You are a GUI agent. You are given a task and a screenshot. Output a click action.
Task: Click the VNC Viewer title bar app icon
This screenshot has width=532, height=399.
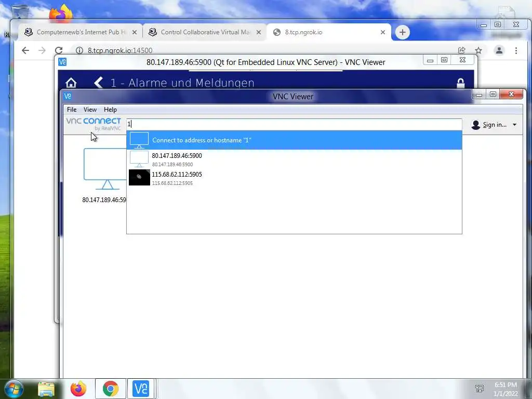(68, 96)
